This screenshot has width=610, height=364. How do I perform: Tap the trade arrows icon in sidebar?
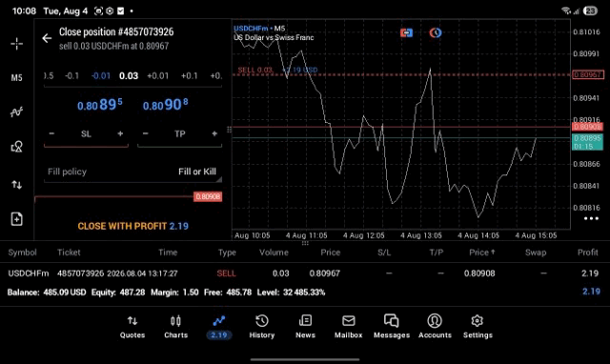pos(17,185)
